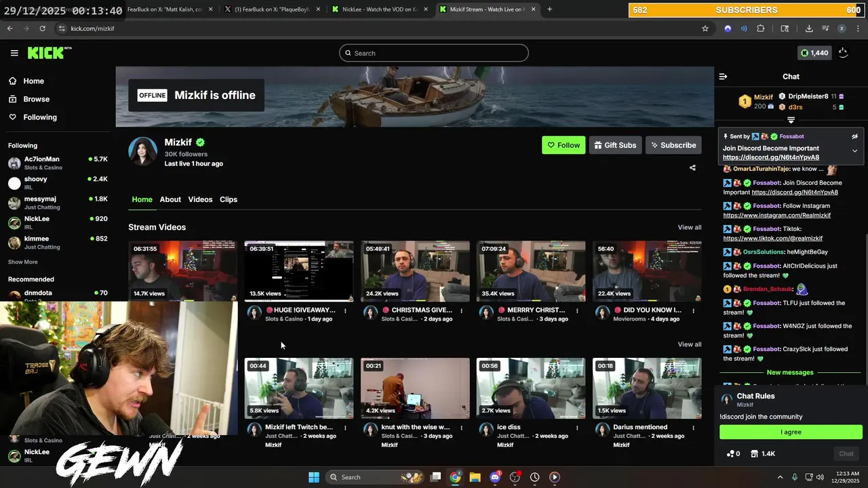Open options for Darius mentioned clip
The height and width of the screenshot is (488, 868).
pyautogui.click(x=693, y=428)
